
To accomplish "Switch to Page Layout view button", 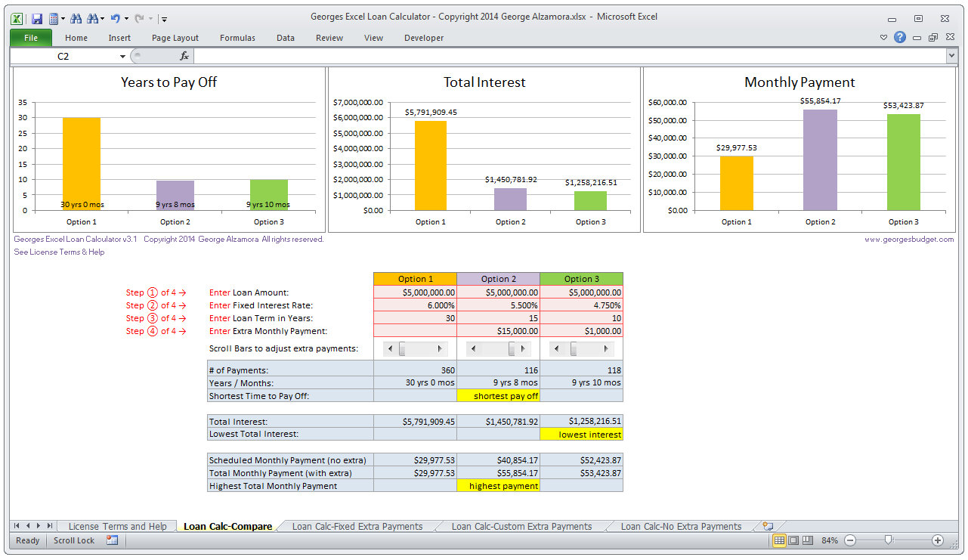I will [793, 540].
